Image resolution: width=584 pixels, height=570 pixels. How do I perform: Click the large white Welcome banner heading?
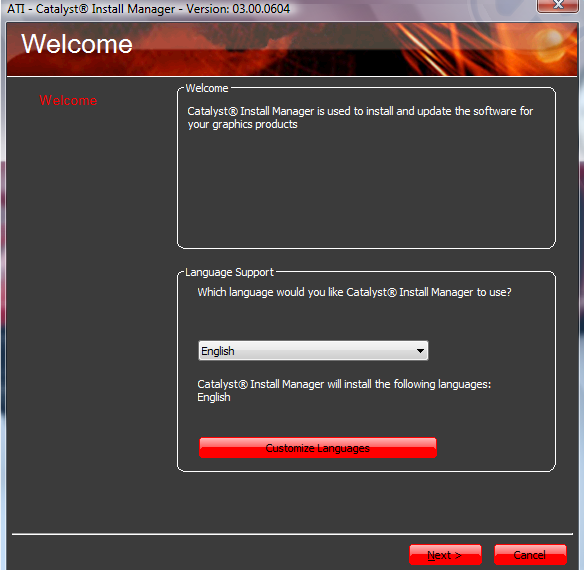click(x=77, y=44)
